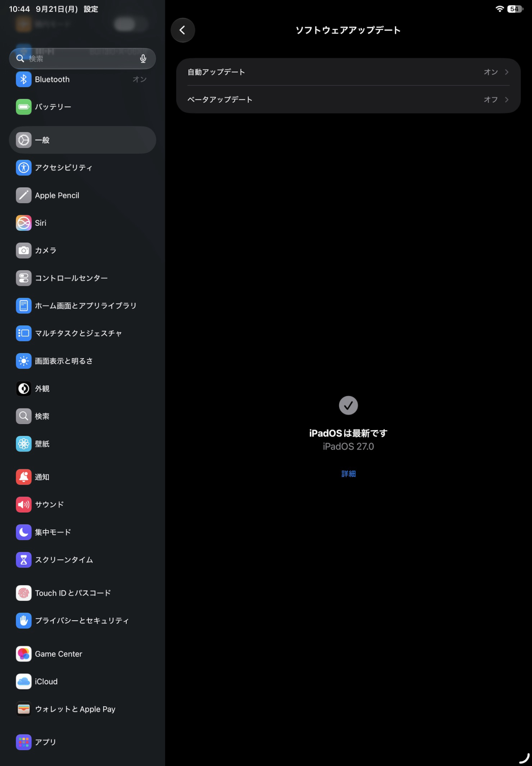The image size is (532, 766).
Task: Tap the battery percentage indicator
Action: click(x=515, y=9)
